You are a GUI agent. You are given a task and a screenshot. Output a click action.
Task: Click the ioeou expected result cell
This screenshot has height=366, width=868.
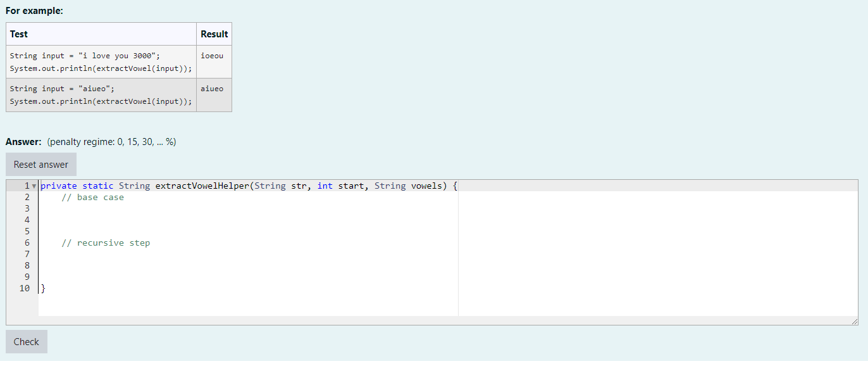pos(212,55)
